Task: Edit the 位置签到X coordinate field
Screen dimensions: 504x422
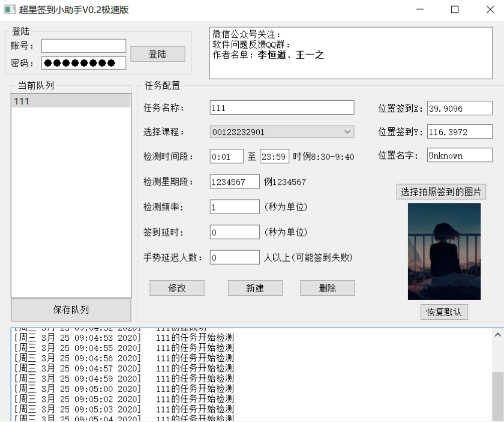Action: pos(460,108)
